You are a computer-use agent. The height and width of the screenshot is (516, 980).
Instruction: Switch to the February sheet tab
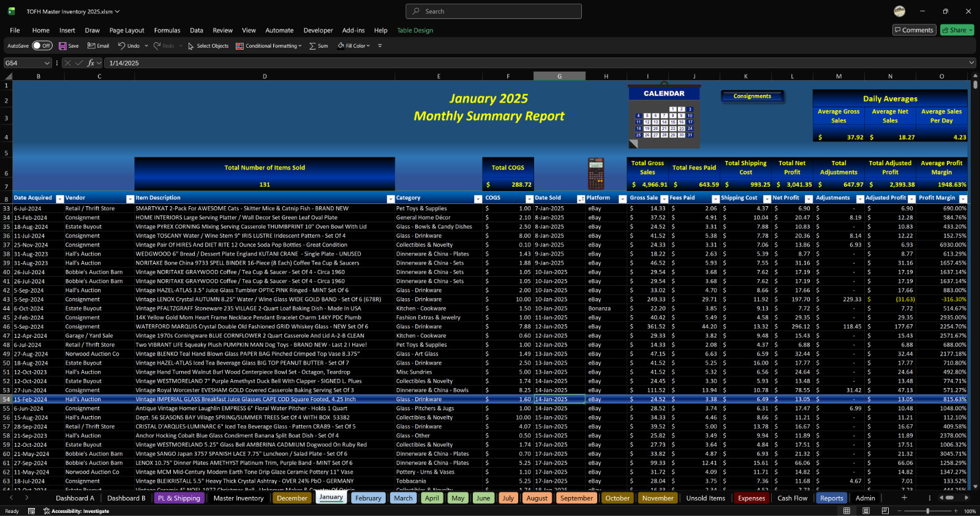point(368,498)
